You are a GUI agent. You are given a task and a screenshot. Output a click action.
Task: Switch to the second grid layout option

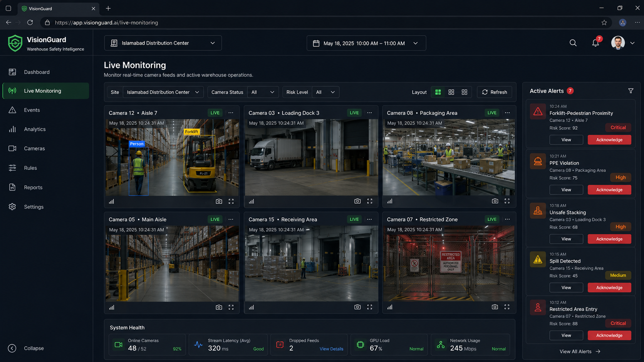coord(451,92)
